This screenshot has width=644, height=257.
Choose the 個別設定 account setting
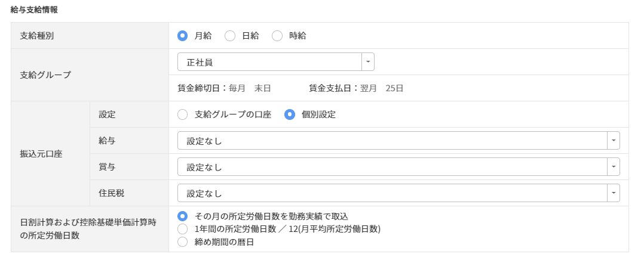(x=290, y=114)
